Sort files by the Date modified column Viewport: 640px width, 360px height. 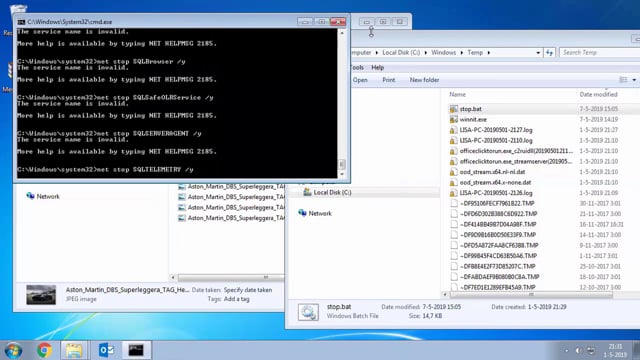click(598, 94)
